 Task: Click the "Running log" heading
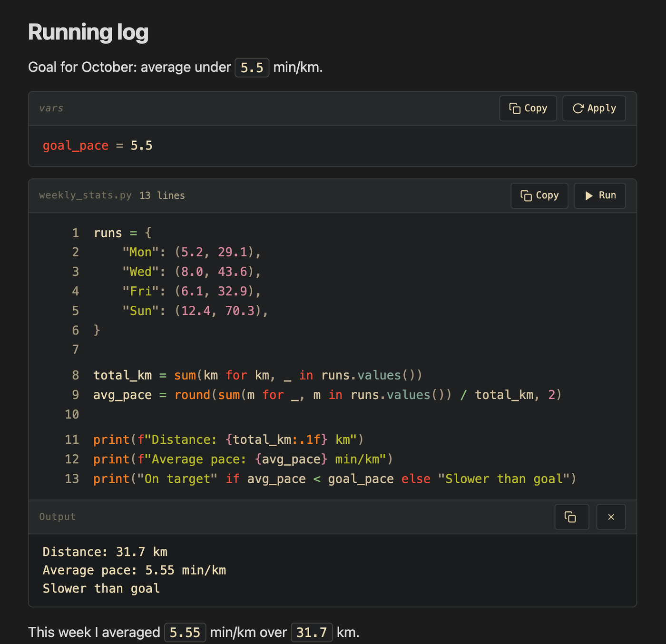click(x=88, y=32)
